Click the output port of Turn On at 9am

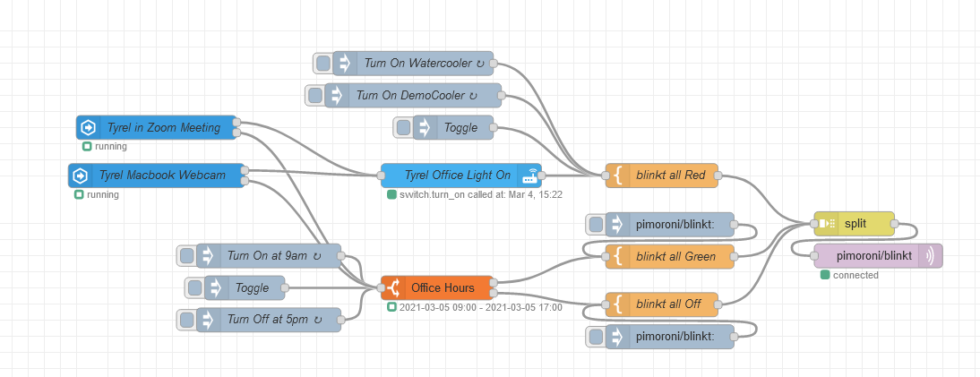[x=340, y=256]
